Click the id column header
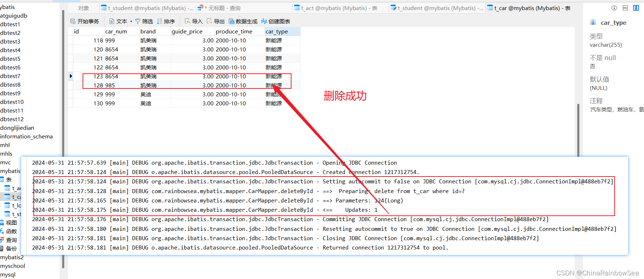 pos(89,32)
